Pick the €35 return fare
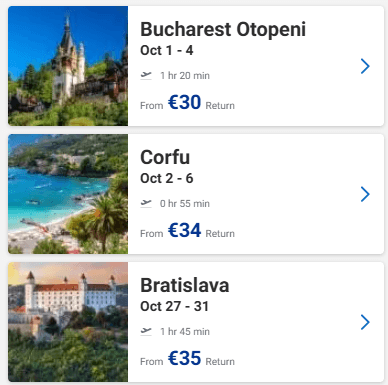This screenshot has width=388, height=385. coord(184,358)
